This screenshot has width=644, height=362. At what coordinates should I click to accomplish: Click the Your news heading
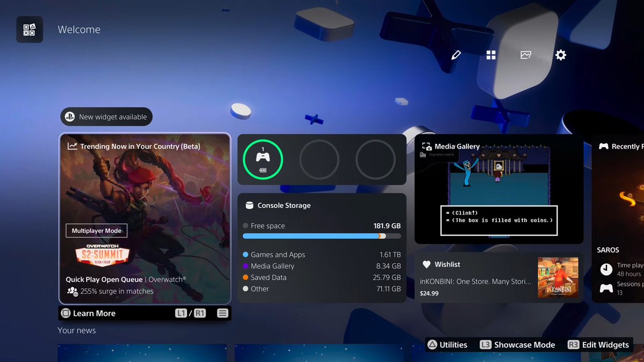pyautogui.click(x=77, y=330)
